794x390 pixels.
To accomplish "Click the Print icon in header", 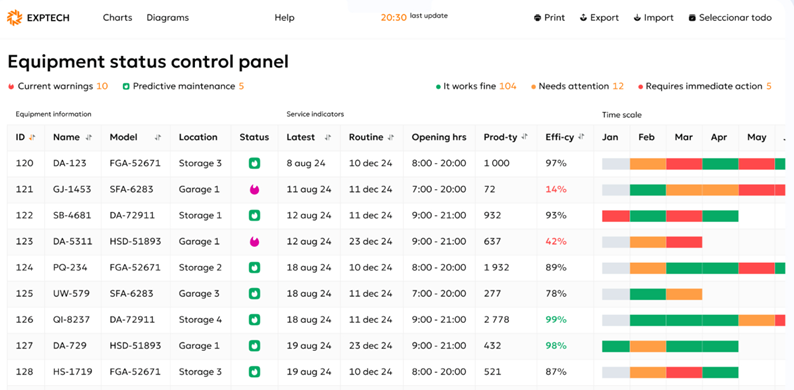I will (x=537, y=18).
